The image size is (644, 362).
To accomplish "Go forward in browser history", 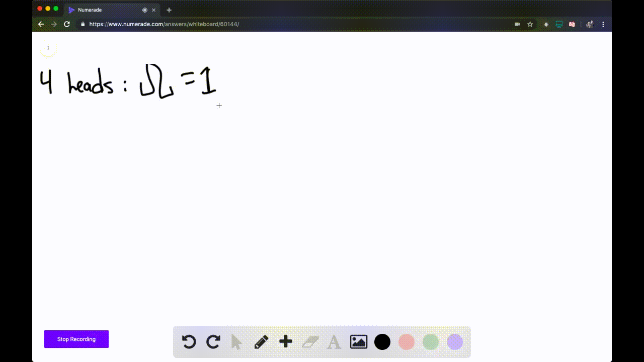I will pyautogui.click(x=54, y=24).
